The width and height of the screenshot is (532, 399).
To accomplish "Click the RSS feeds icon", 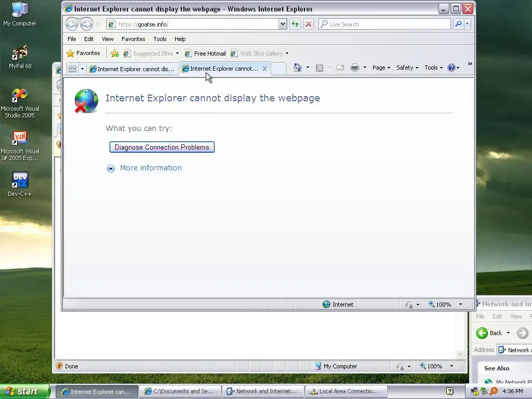I will point(320,68).
